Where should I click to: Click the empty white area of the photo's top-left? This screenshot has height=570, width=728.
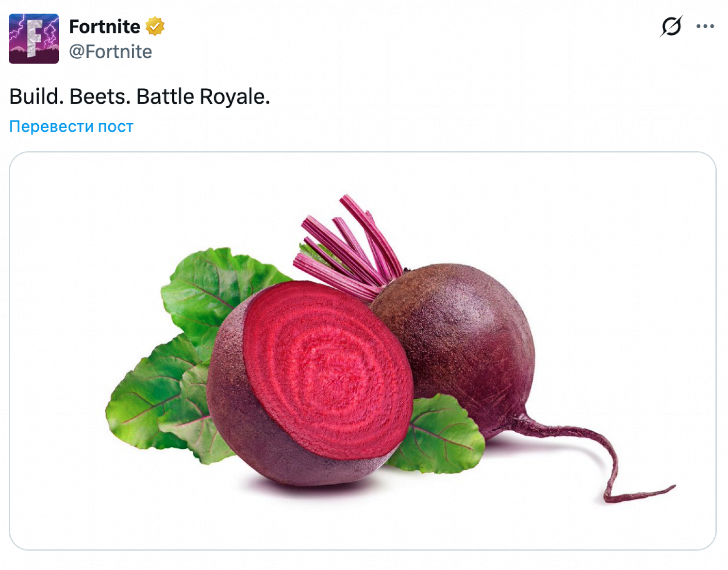pos(97,204)
